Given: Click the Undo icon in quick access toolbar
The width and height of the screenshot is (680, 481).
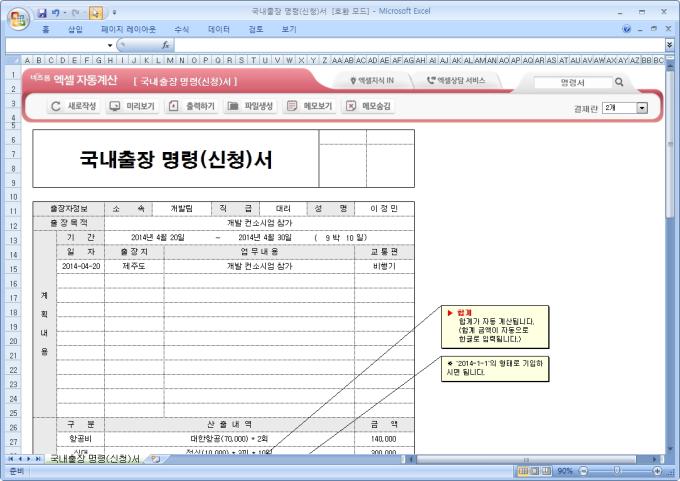Looking at the screenshot, I should [x=56, y=13].
